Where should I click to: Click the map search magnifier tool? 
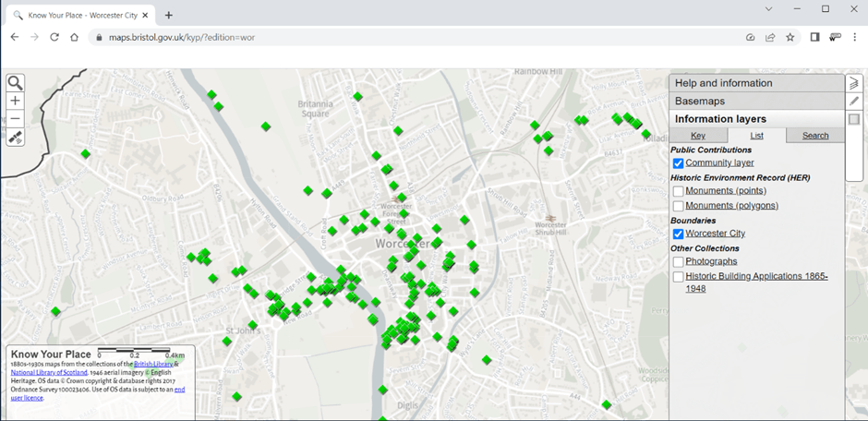pyautogui.click(x=15, y=83)
